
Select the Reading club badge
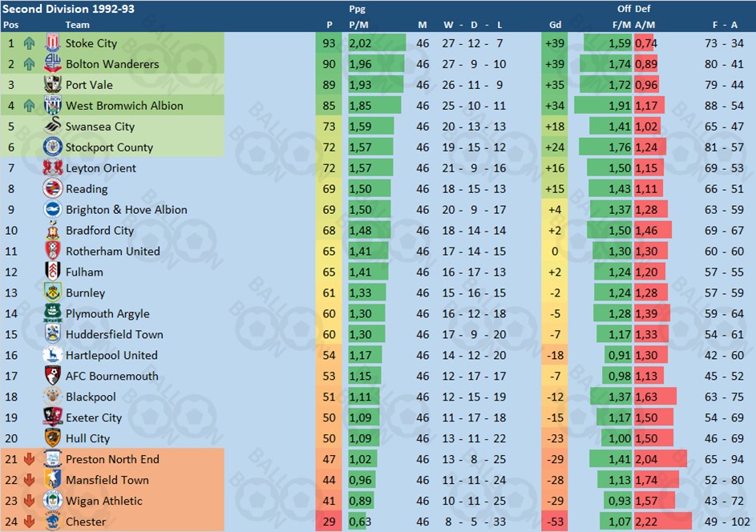pos(53,188)
